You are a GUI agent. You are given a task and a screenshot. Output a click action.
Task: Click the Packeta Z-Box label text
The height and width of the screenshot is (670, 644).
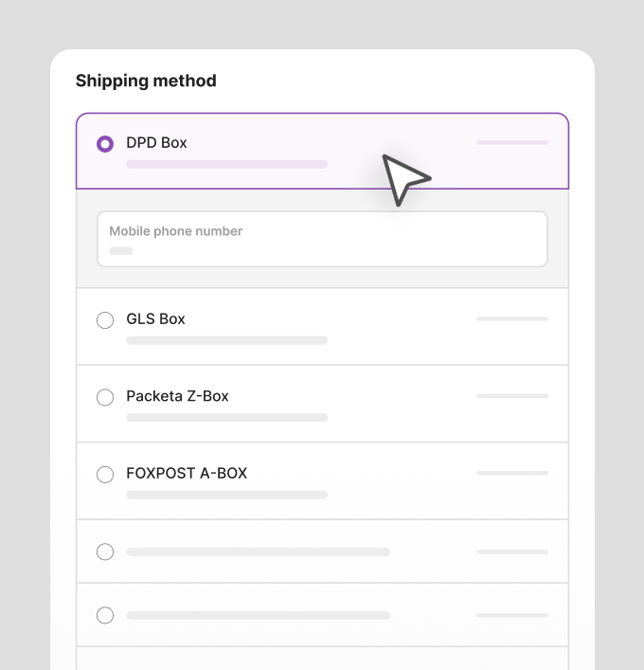pos(177,396)
